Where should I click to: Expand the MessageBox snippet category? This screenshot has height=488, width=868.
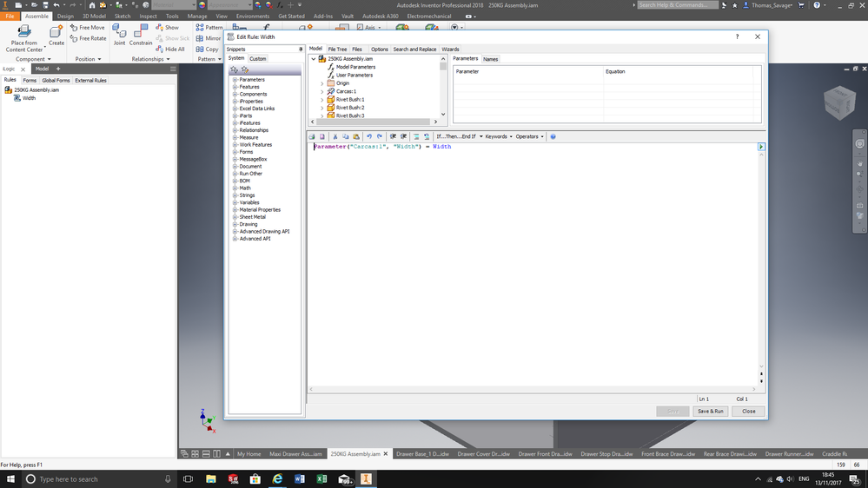tap(235, 160)
